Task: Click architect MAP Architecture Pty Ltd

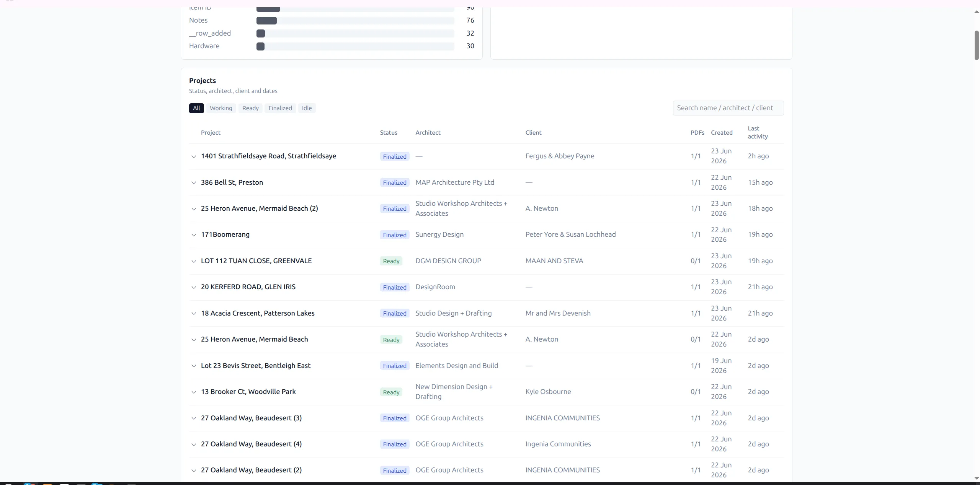Action: tap(455, 182)
